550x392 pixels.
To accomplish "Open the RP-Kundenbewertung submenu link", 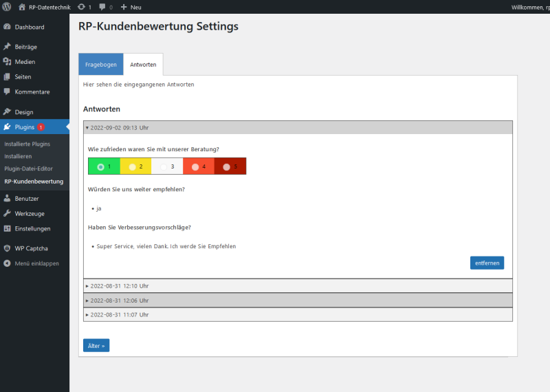I will 34,182.
